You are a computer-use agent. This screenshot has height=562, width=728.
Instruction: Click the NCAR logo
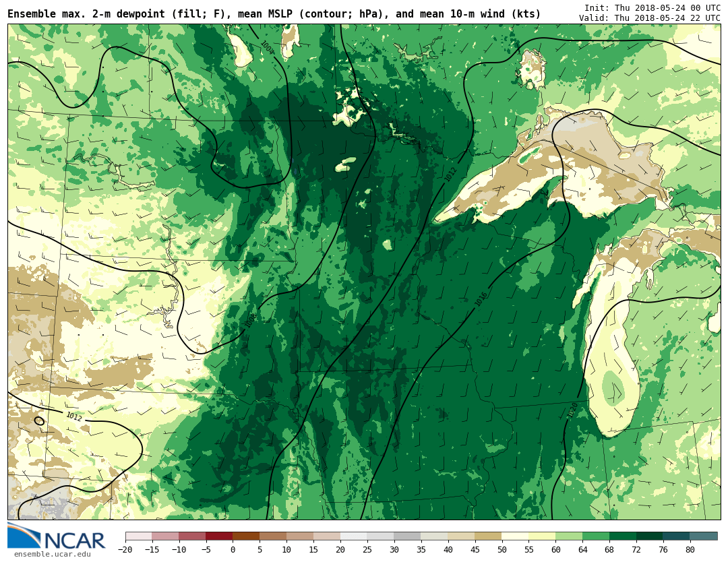click(x=57, y=536)
